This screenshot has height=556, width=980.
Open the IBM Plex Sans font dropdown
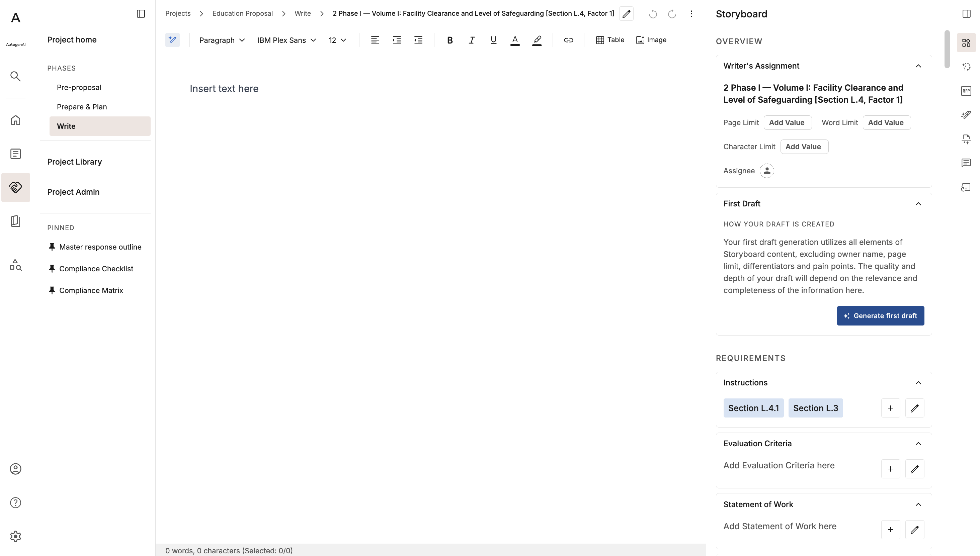coord(287,40)
